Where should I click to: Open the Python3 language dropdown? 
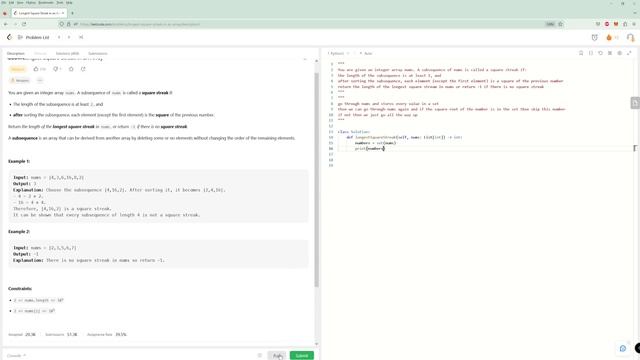(338, 53)
